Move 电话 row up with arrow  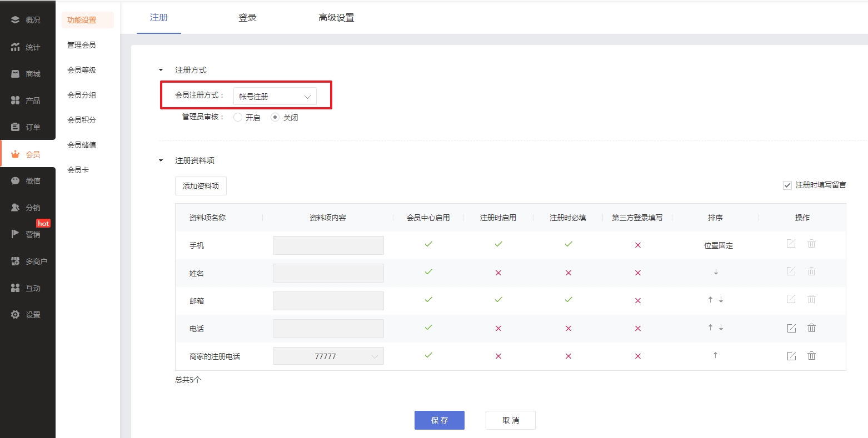tap(710, 328)
